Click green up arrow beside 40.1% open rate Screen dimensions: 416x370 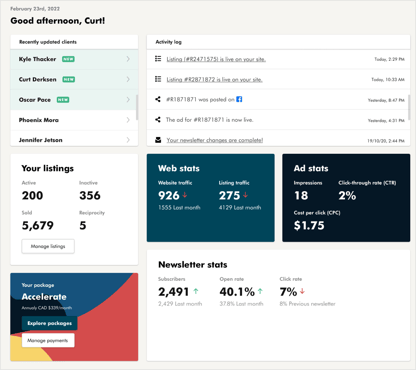(x=260, y=291)
